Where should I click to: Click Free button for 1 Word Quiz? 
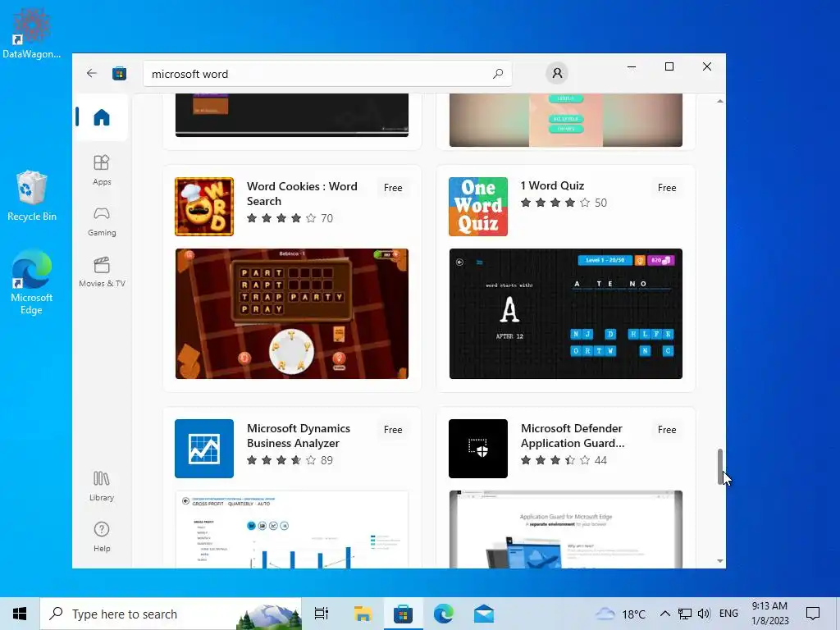667,188
